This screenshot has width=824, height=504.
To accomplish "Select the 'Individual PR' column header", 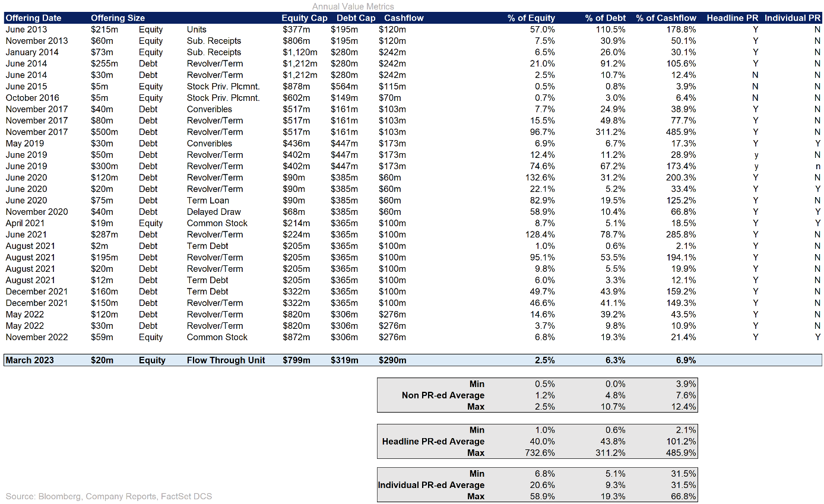I will (793, 18).
